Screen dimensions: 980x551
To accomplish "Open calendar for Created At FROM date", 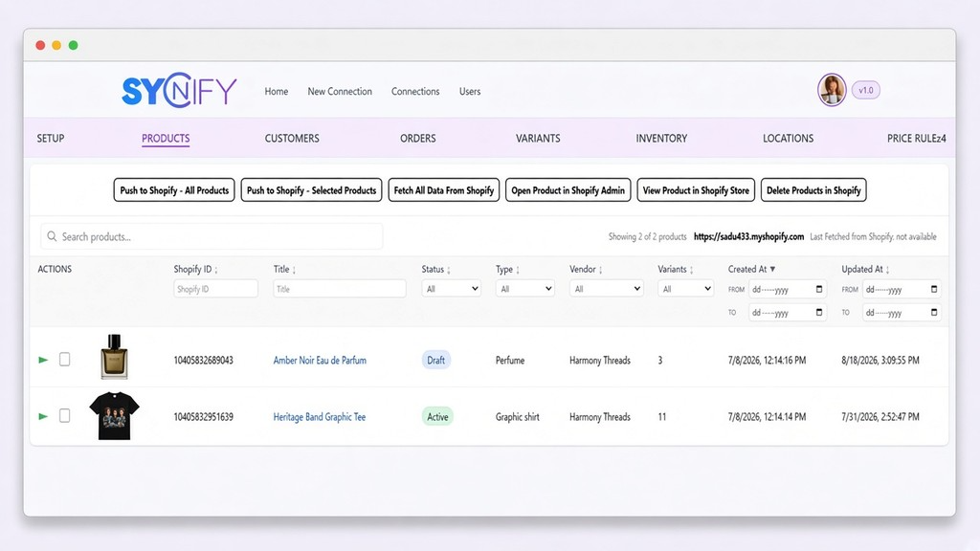I will (819, 289).
